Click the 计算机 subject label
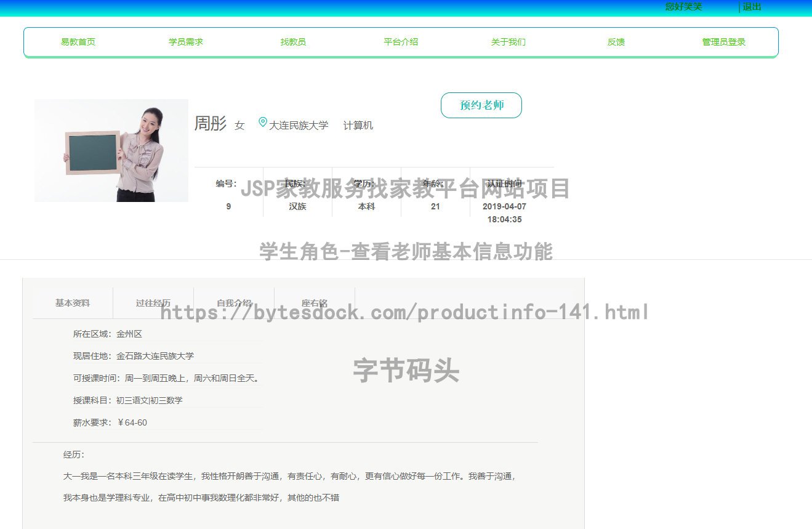The width and height of the screenshot is (812, 529). [x=358, y=125]
